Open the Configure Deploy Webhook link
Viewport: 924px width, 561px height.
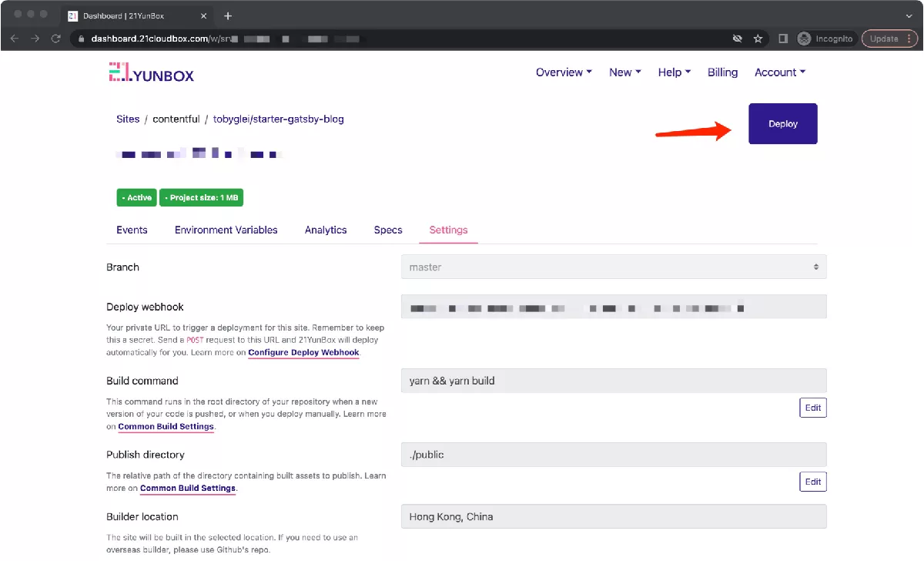click(303, 352)
